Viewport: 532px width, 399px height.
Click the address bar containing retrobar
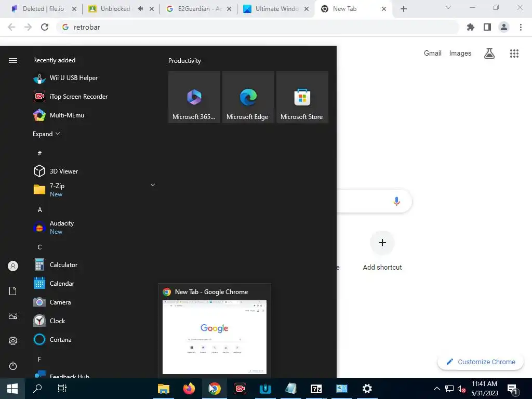(x=258, y=27)
